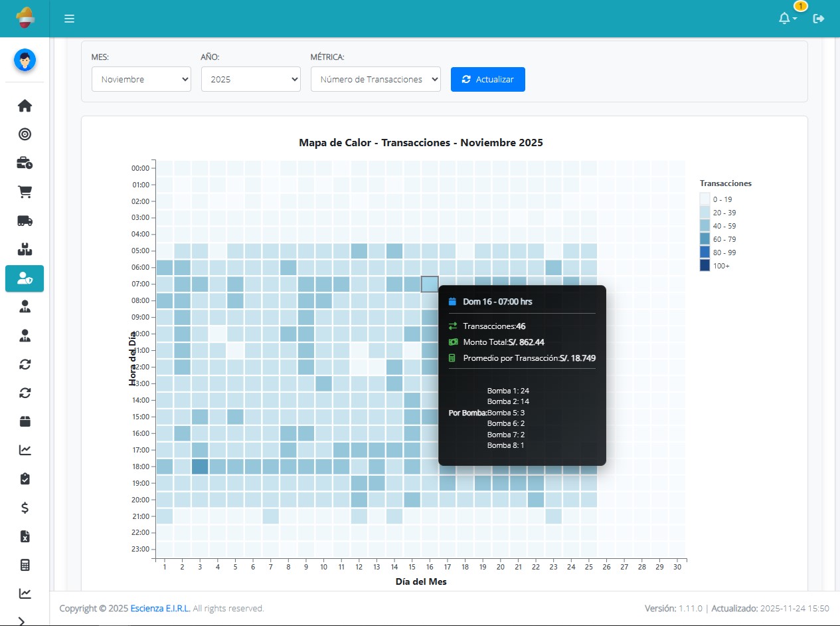840x626 pixels.
Task: Click the calculator icon in sidebar
Action: [25, 565]
